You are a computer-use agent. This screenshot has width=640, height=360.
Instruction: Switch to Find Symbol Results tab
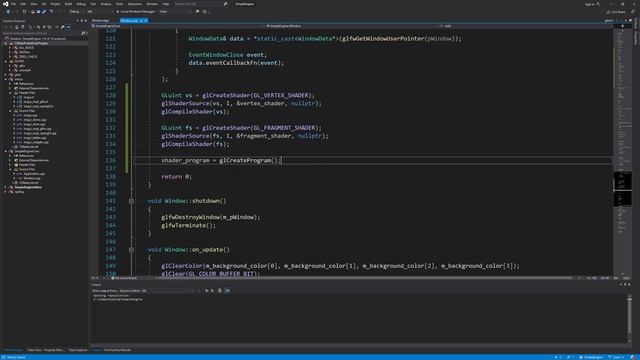pyautogui.click(x=118, y=350)
